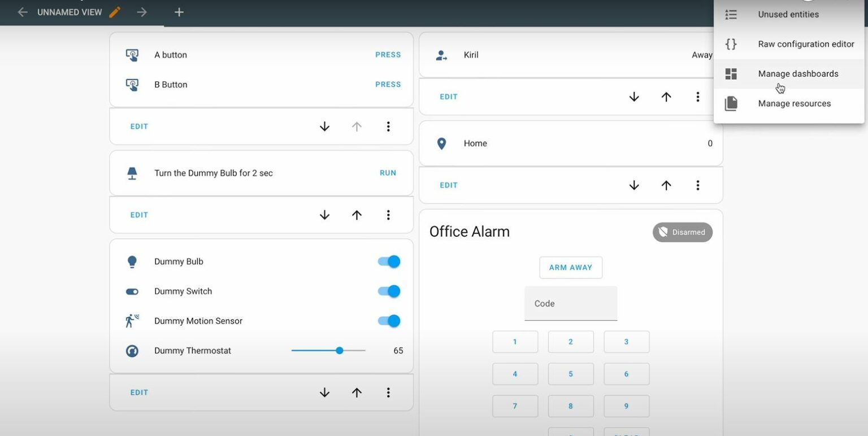Turn off the Dummy Bulb toggle
This screenshot has height=436, width=868.
(389, 261)
